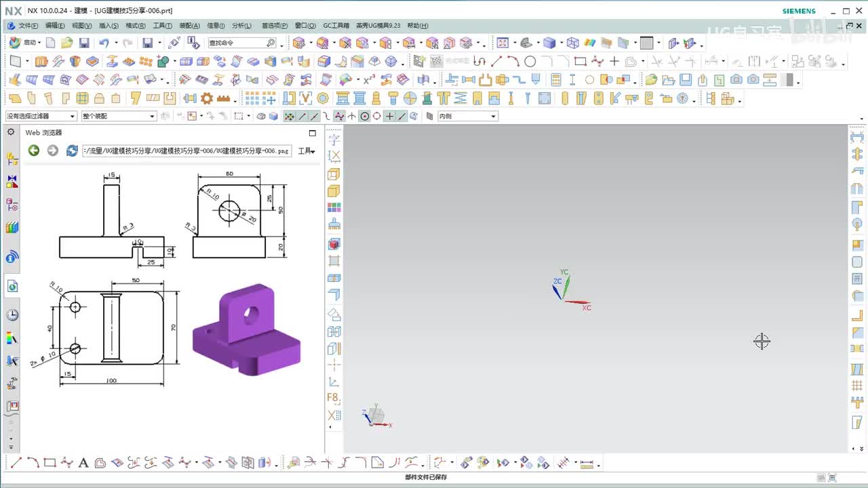Click the New file icon
868x488 pixels.
pyautogui.click(x=51, y=43)
